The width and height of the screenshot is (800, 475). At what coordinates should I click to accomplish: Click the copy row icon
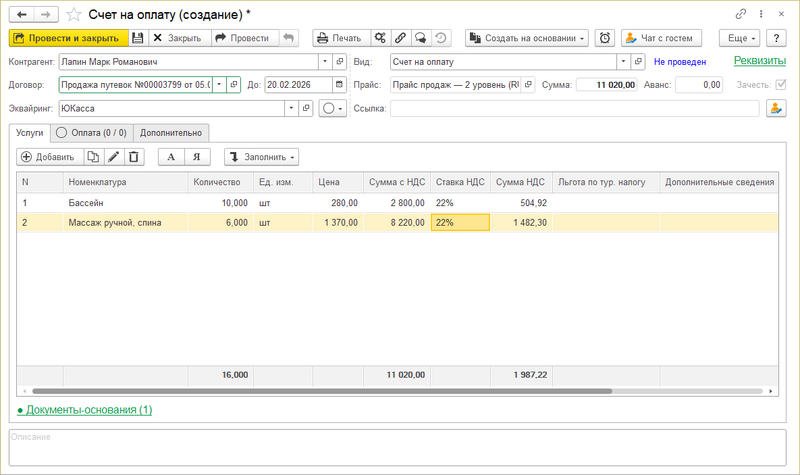click(x=93, y=157)
